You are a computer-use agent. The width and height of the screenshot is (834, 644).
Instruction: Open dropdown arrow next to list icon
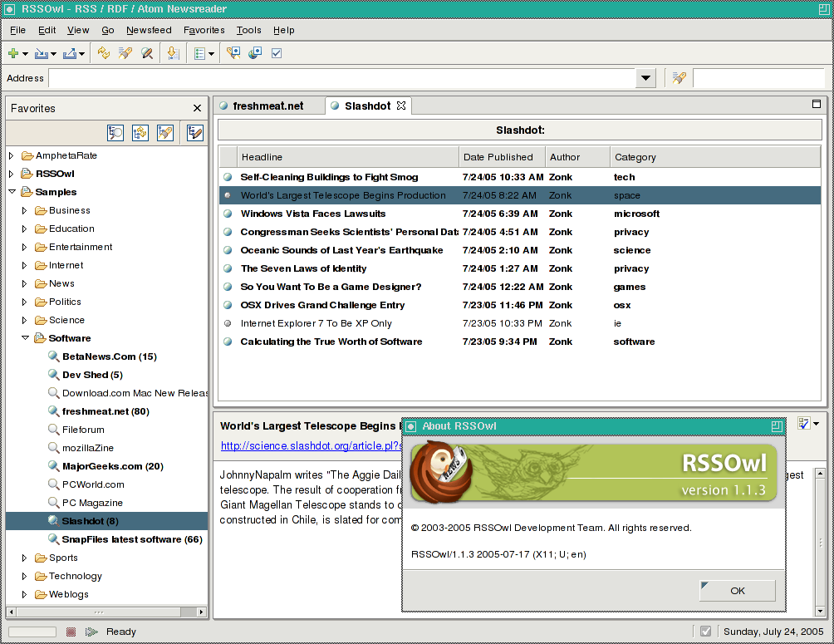pyautogui.click(x=211, y=54)
